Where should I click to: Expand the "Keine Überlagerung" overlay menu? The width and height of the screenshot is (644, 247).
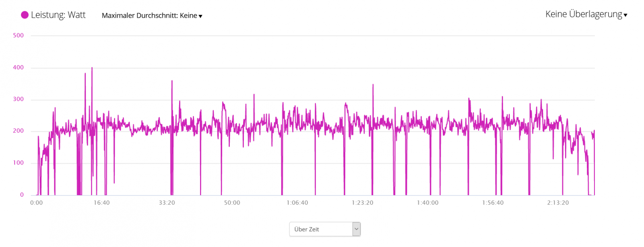(x=583, y=14)
